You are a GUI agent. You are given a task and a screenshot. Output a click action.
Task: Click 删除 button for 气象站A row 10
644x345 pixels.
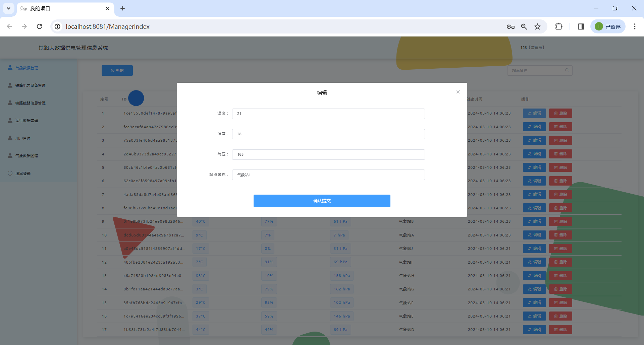(560, 235)
